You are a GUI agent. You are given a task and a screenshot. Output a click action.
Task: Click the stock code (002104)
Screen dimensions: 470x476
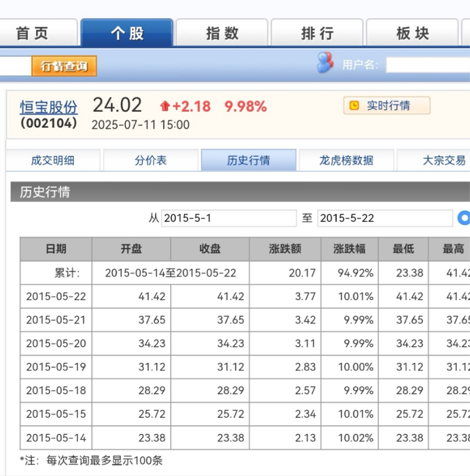(49, 123)
